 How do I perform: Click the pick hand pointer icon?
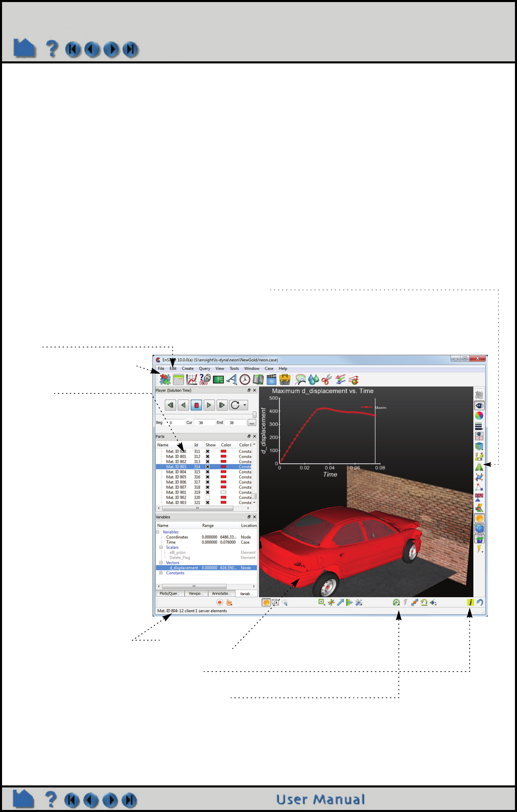[229, 602]
